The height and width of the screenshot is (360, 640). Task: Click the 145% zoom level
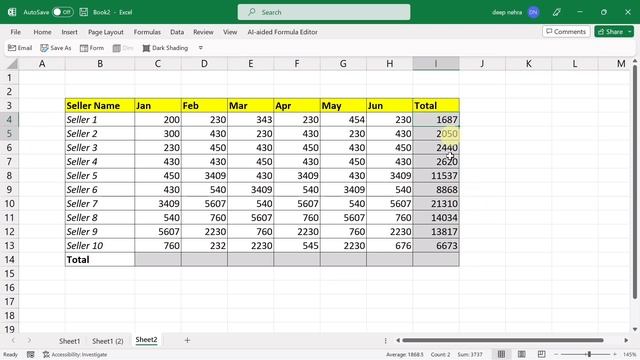coord(629,354)
